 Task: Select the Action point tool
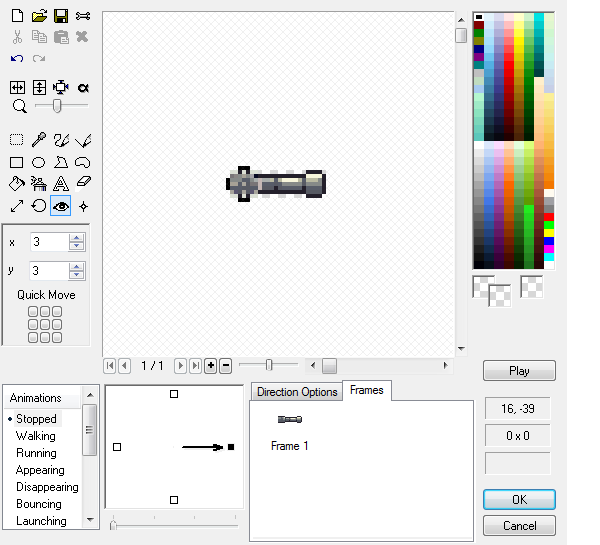[83, 207]
